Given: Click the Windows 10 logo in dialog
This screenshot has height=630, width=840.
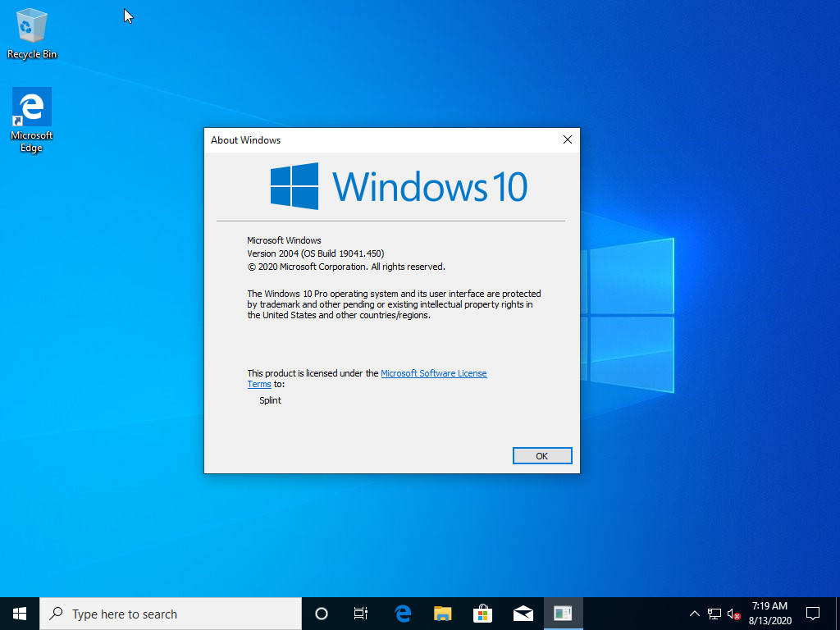Looking at the screenshot, I should [x=399, y=186].
